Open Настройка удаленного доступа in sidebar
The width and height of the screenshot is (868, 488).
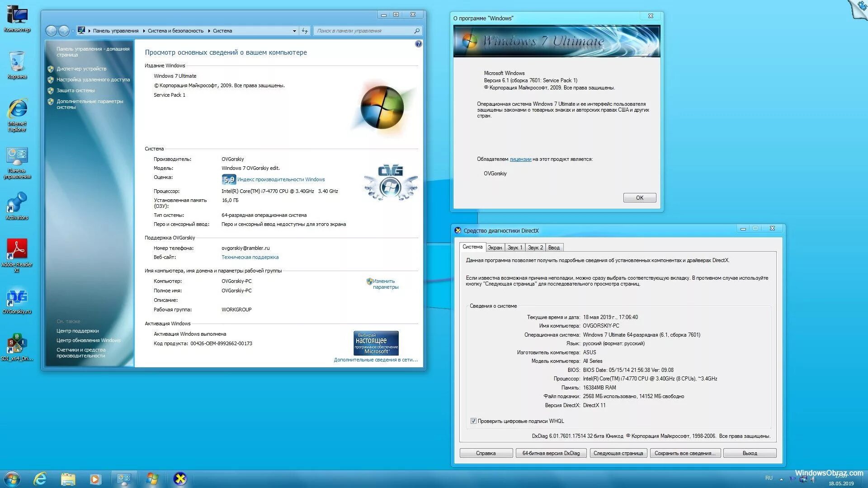click(x=93, y=80)
